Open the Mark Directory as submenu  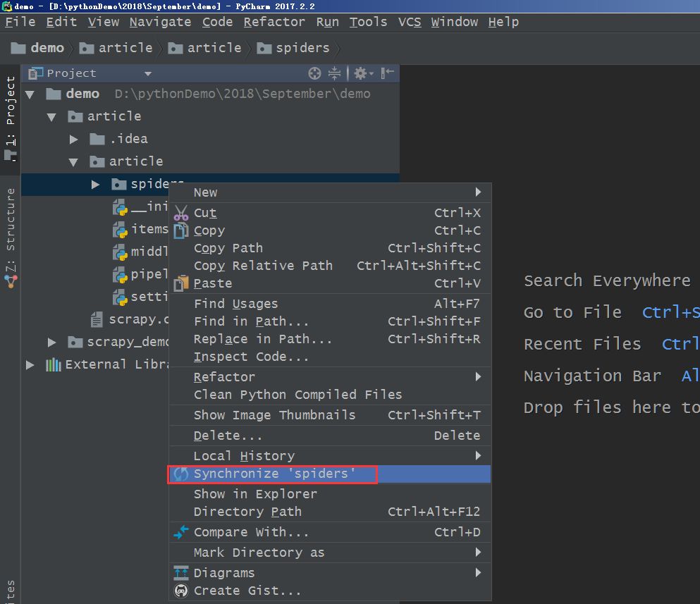pyautogui.click(x=330, y=553)
